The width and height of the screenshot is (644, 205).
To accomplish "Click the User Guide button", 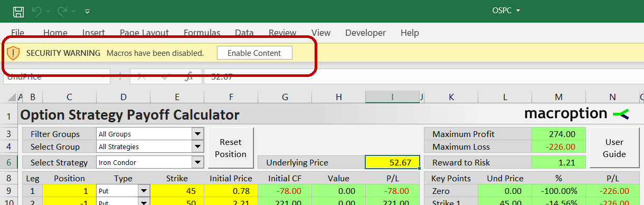I will point(615,148).
